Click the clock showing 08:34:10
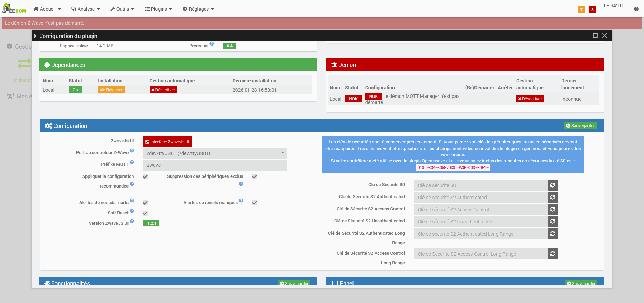 point(613,6)
